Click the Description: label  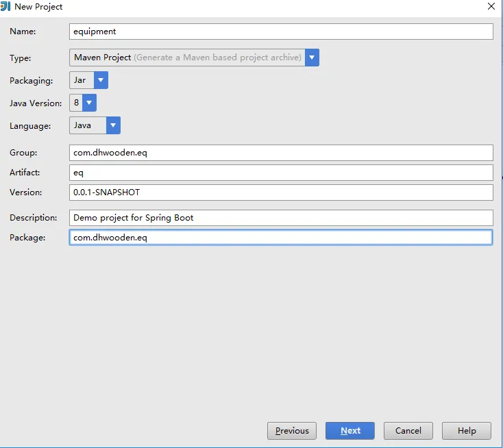[34, 218]
